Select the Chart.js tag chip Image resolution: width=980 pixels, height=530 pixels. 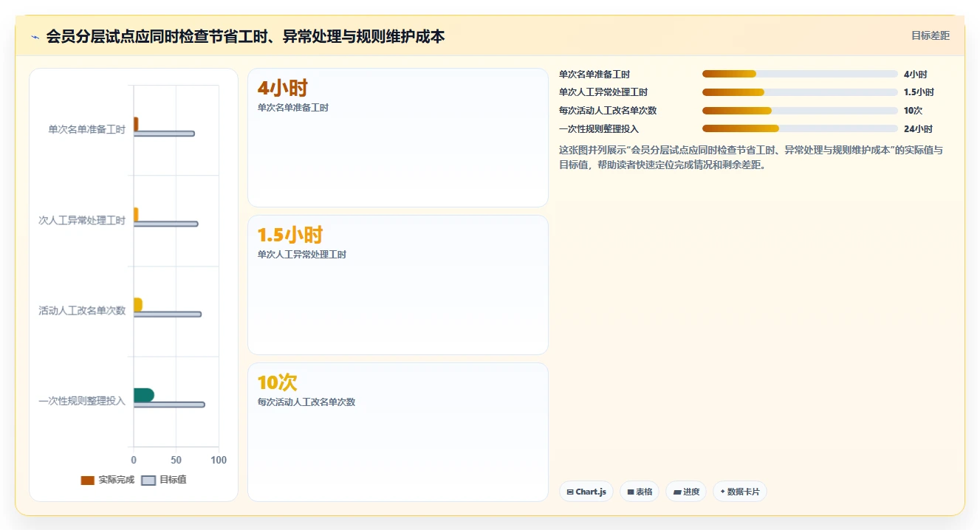[586, 492]
